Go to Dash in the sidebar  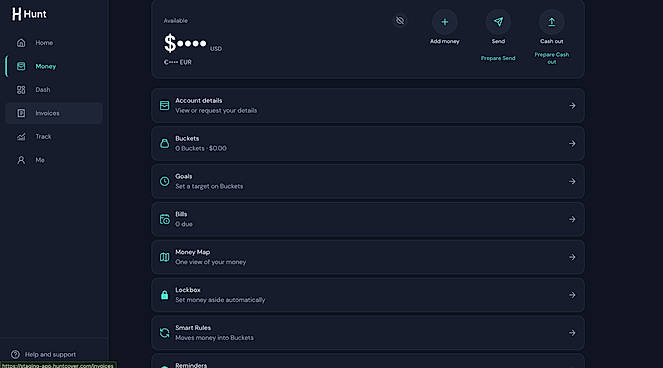click(54, 90)
